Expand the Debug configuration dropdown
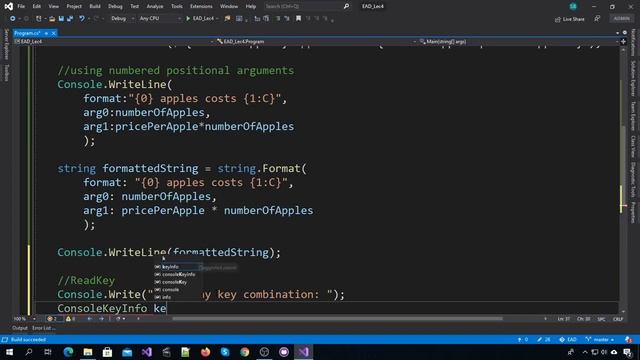Viewport: 640px width, 360px height. [x=133, y=19]
